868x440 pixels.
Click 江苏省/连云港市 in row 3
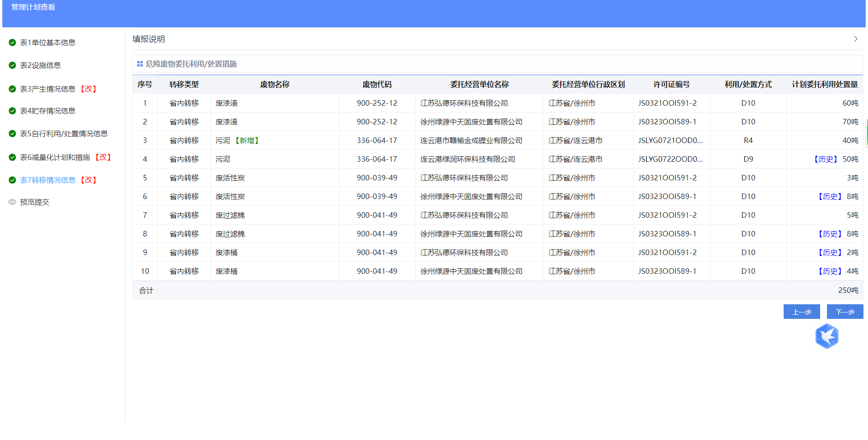coord(575,140)
